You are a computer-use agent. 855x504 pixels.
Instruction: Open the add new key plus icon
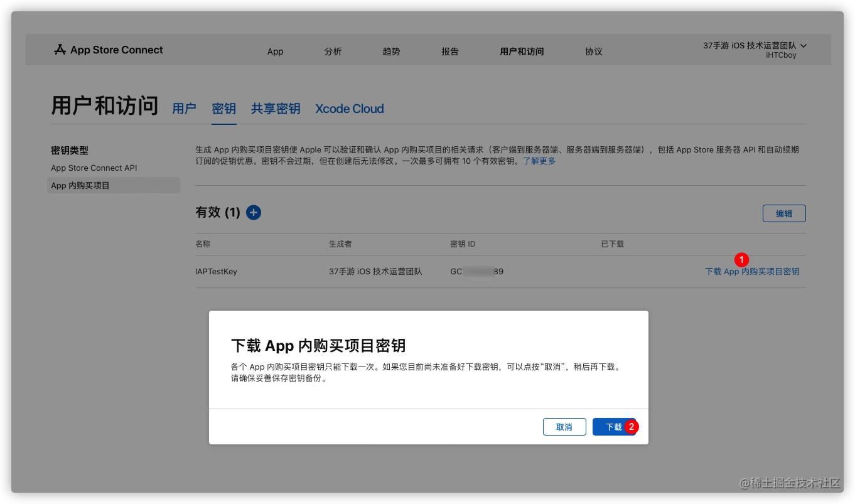(x=253, y=212)
